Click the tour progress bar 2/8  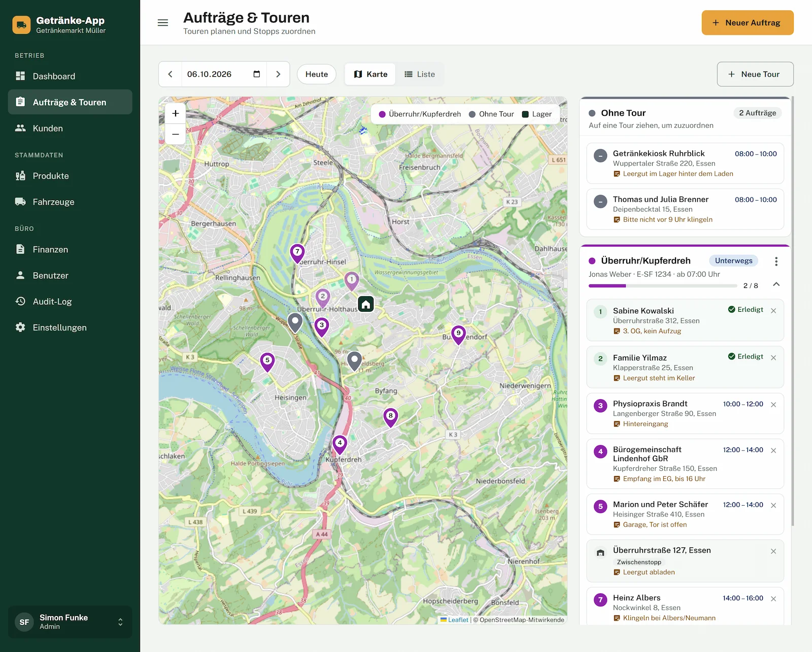tap(663, 286)
